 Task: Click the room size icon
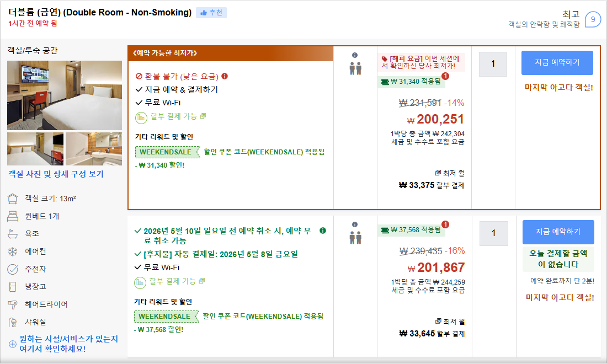[13, 199]
